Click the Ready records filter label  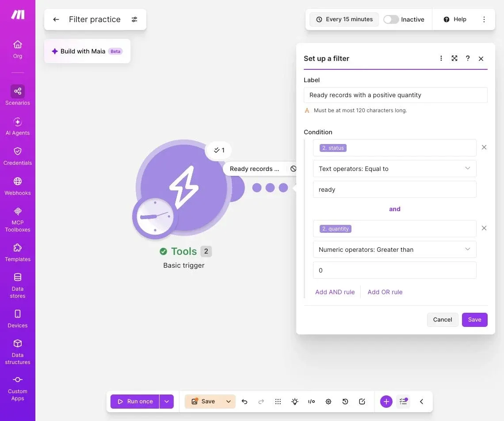click(254, 169)
